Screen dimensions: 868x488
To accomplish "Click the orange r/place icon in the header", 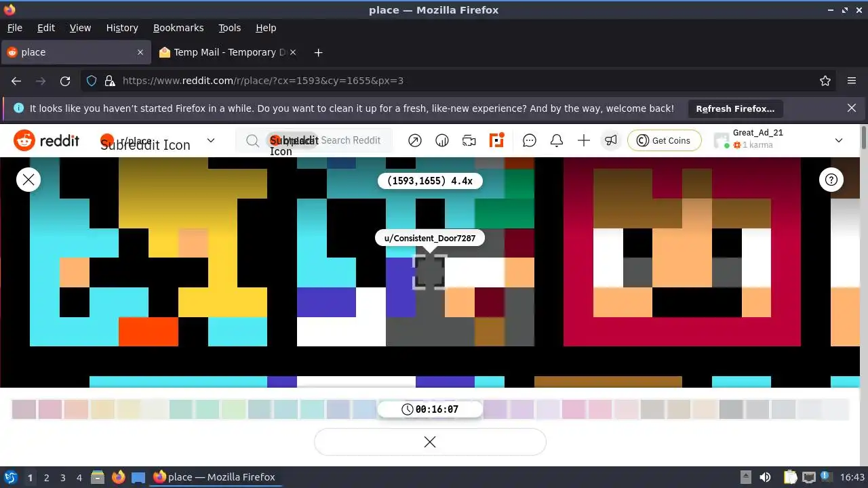I will (497, 140).
